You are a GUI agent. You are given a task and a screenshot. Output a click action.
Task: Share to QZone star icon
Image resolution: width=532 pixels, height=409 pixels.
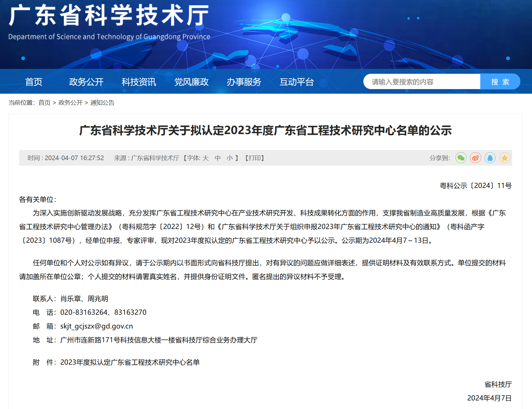[x=505, y=158]
